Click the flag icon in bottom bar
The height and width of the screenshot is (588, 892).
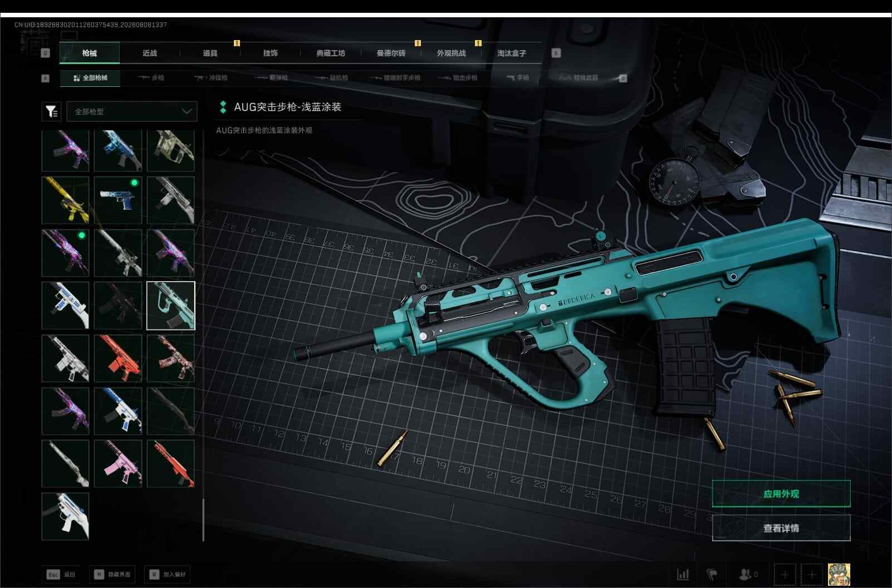(712, 574)
